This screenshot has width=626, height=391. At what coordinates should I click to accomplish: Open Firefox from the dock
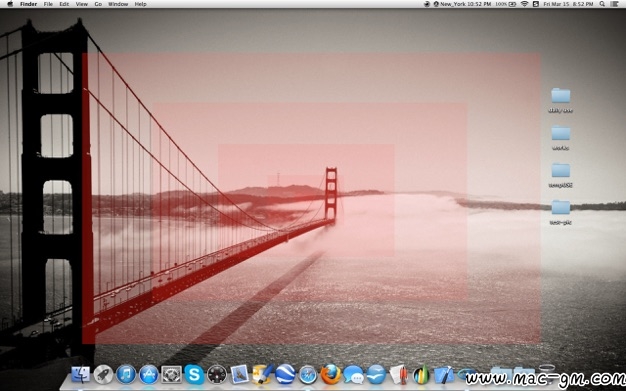click(331, 375)
